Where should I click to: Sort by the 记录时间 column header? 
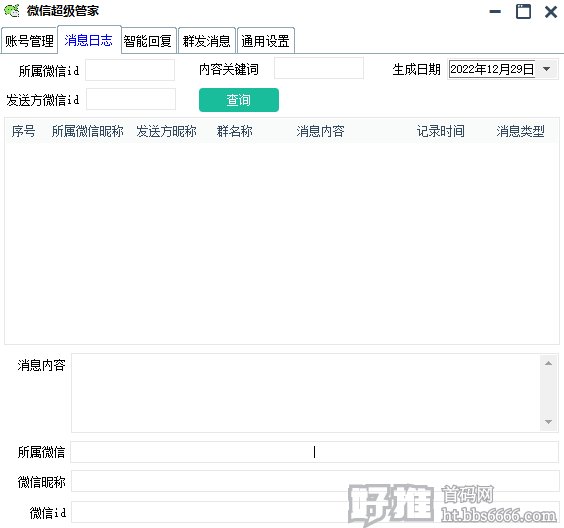click(x=441, y=131)
